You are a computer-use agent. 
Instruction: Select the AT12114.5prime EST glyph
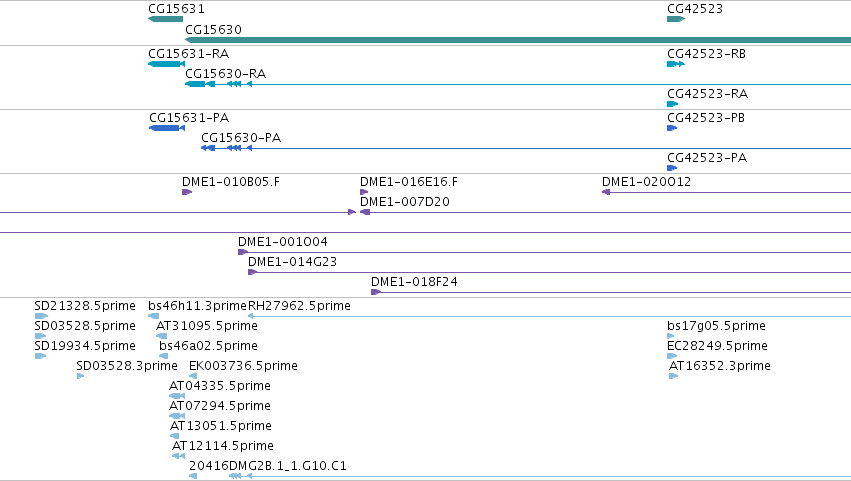tap(179, 456)
